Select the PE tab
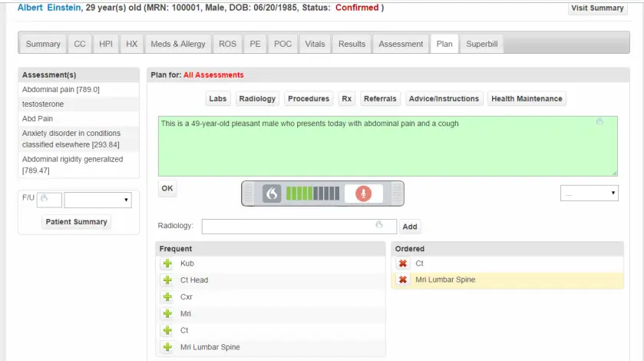 [255, 44]
